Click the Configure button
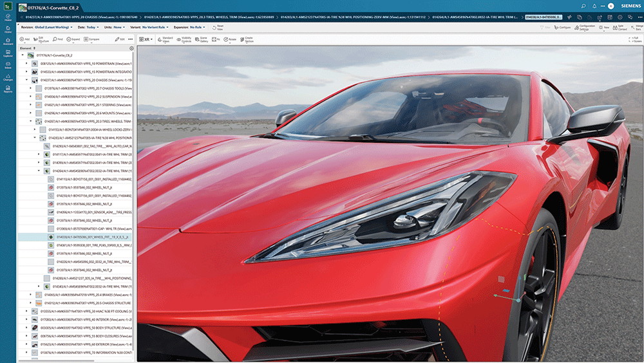 (562, 28)
